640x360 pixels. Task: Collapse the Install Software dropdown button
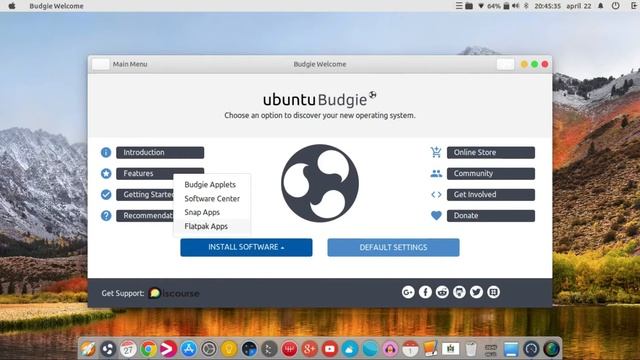click(247, 247)
